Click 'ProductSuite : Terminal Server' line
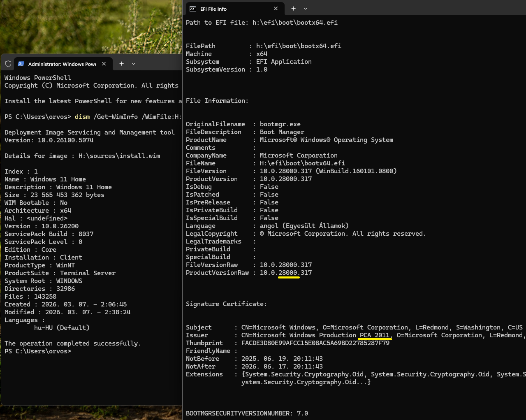 [x=60, y=273]
